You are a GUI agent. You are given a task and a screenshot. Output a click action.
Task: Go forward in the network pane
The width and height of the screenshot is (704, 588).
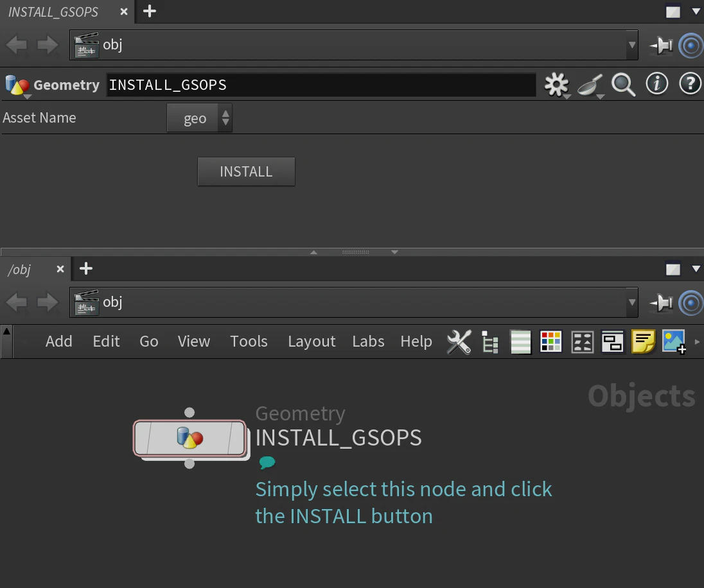point(48,302)
